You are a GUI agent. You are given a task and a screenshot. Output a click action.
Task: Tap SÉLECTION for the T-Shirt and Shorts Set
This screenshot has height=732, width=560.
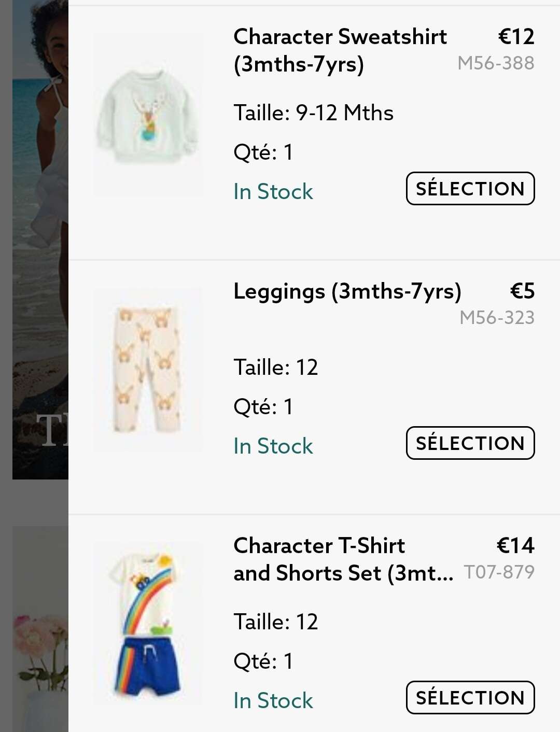(470, 697)
